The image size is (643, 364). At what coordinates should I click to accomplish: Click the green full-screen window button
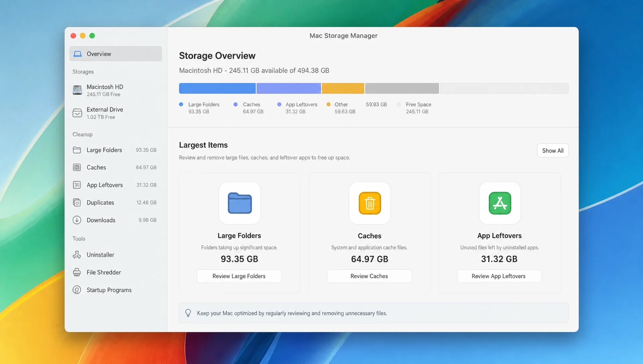click(92, 35)
